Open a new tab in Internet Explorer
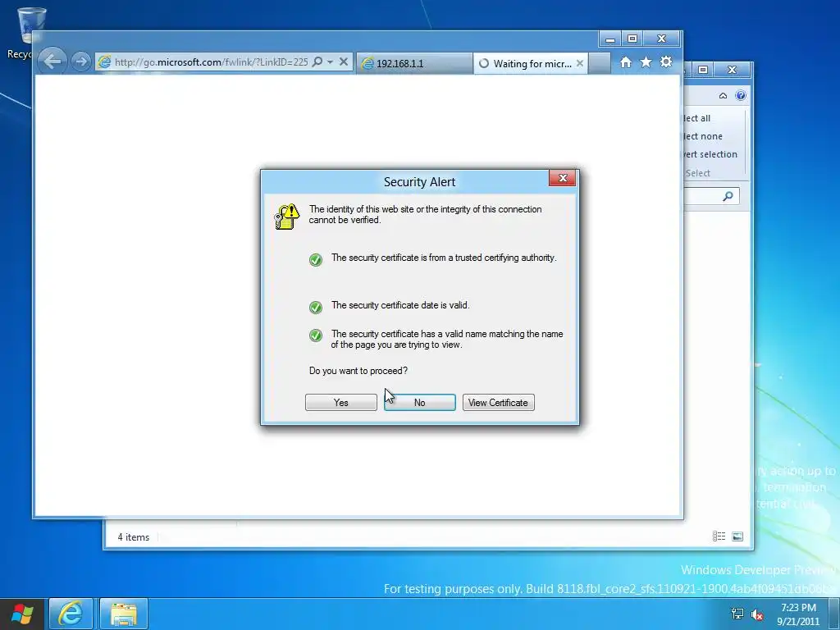 [600, 63]
